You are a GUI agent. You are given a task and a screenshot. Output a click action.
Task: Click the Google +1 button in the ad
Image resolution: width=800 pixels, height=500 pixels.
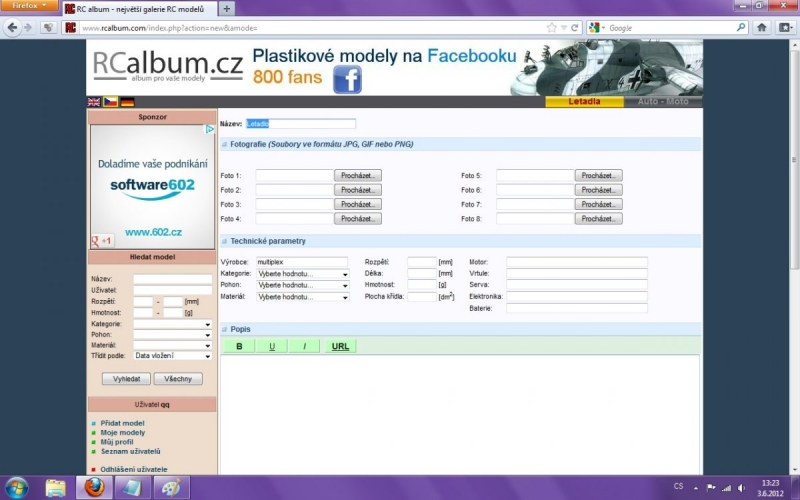pyautogui.click(x=101, y=241)
